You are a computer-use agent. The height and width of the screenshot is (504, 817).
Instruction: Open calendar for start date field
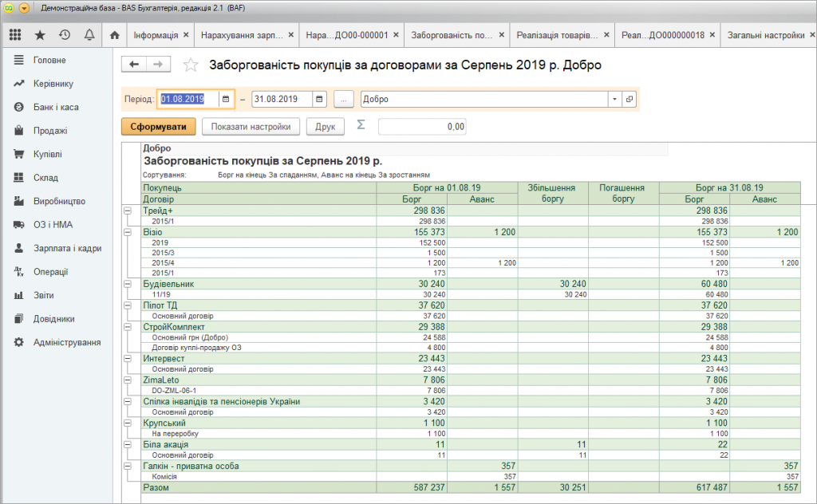tap(226, 100)
